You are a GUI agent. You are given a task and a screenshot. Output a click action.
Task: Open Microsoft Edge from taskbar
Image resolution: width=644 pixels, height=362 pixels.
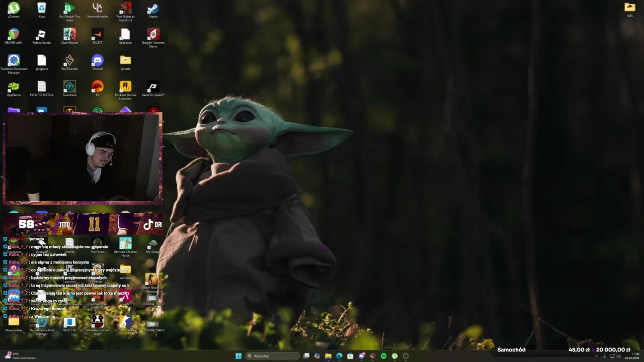pyautogui.click(x=339, y=356)
